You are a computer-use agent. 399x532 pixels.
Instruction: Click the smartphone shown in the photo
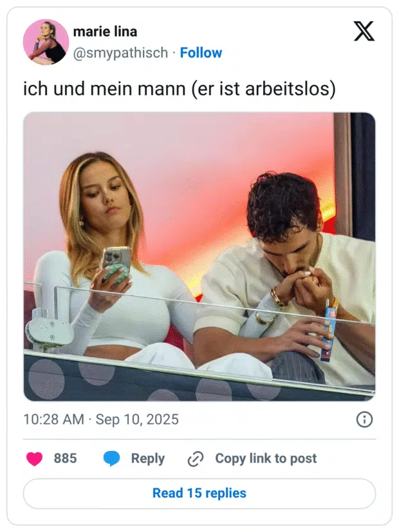tap(116, 264)
